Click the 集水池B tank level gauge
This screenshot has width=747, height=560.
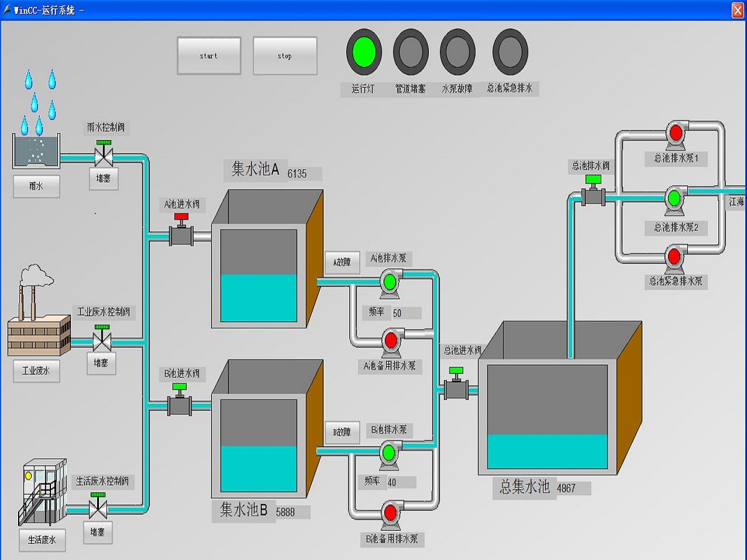point(259,446)
